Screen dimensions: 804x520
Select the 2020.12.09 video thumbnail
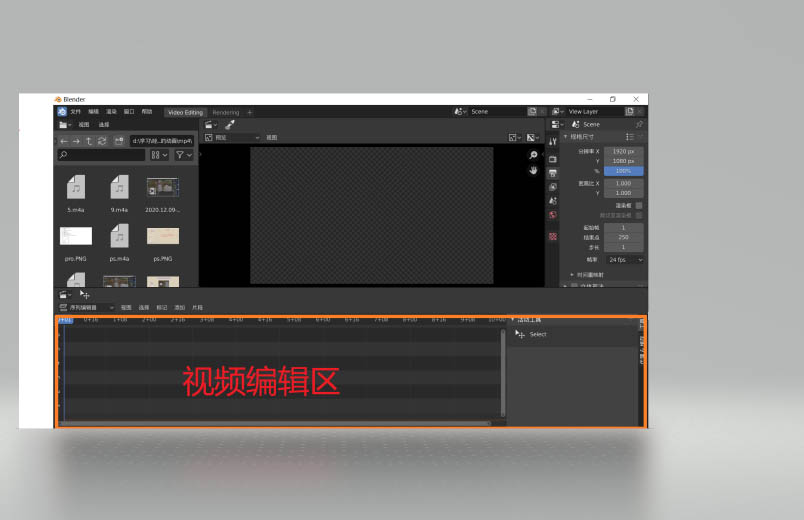[163, 194]
